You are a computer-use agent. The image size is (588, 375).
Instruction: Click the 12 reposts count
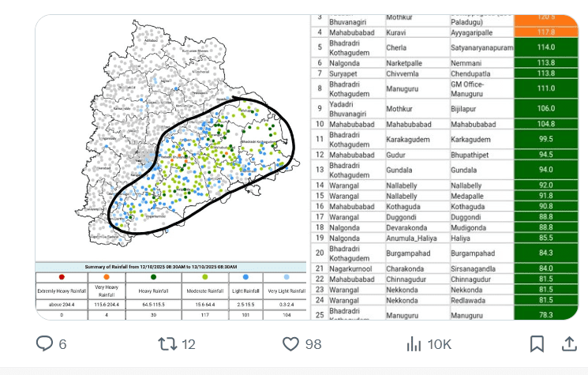click(189, 344)
